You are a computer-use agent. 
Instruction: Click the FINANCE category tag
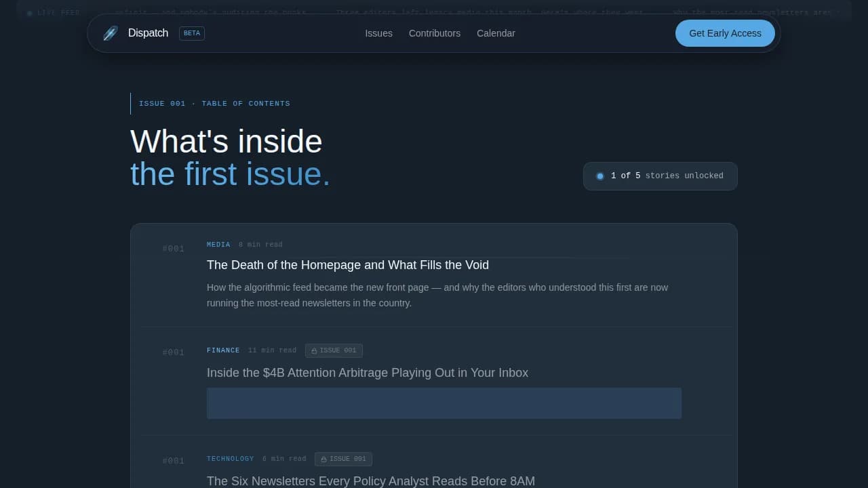223,350
